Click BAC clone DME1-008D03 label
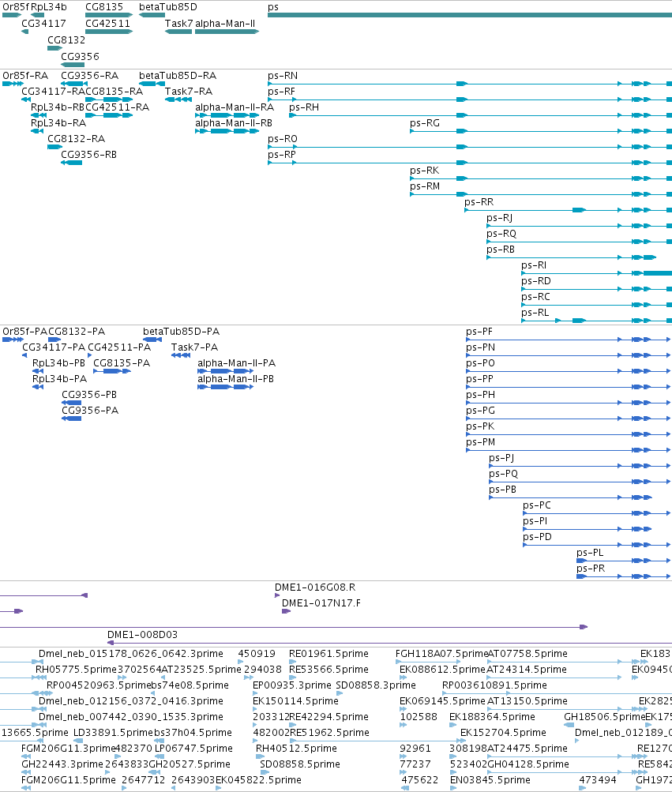This screenshot has width=672, height=792. tap(142, 635)
